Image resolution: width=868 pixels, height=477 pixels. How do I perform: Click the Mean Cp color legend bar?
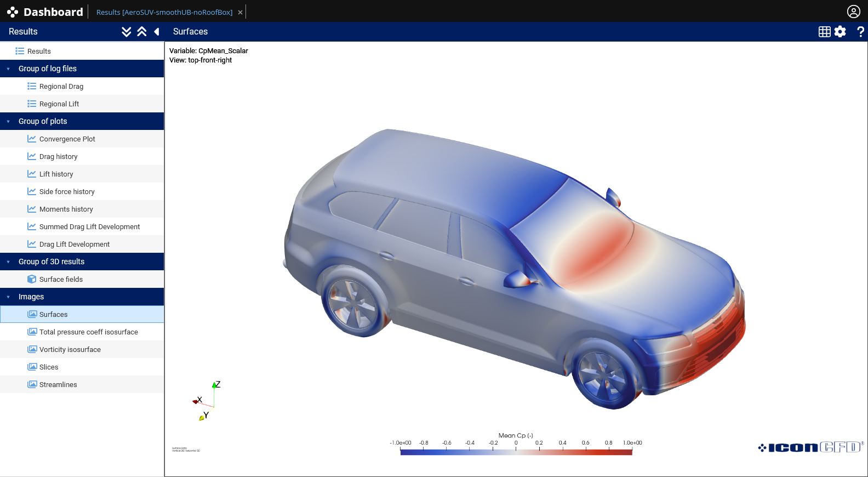tap(516, 452)
